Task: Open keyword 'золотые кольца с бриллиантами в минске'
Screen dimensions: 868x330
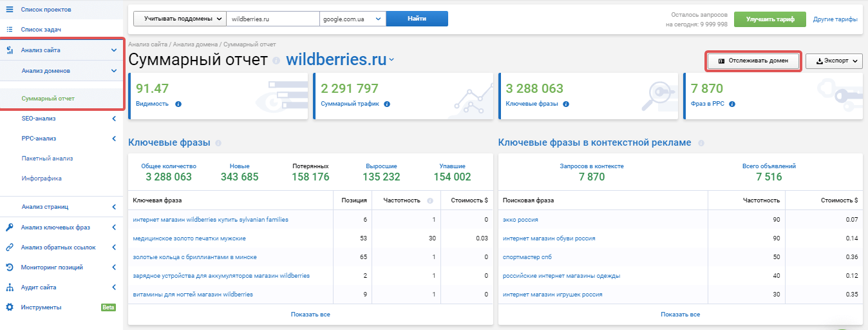Action: coord(194,257)
